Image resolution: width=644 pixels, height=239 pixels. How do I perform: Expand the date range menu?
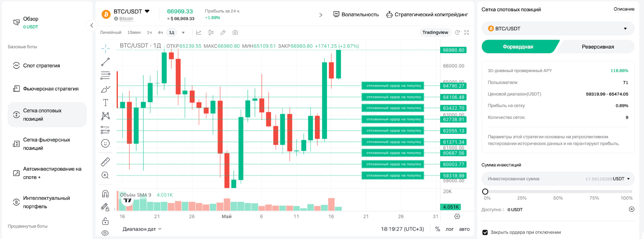point(142,229)
